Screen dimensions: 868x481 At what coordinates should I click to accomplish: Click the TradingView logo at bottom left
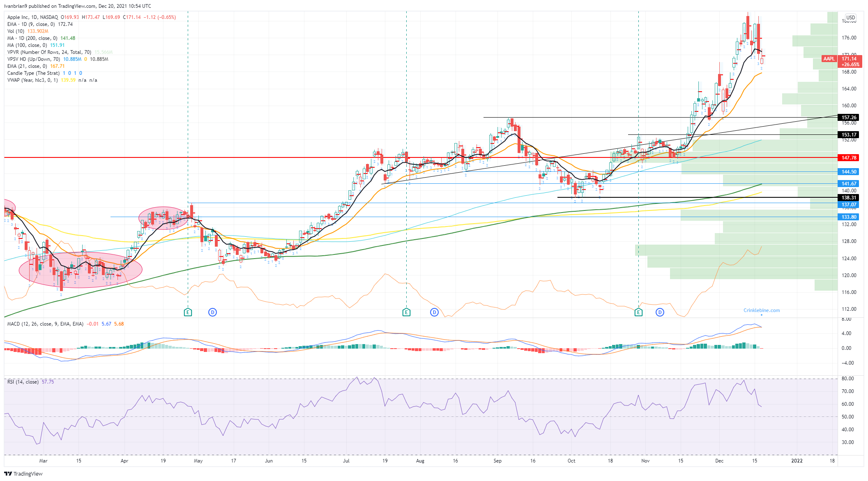(23, 474)
